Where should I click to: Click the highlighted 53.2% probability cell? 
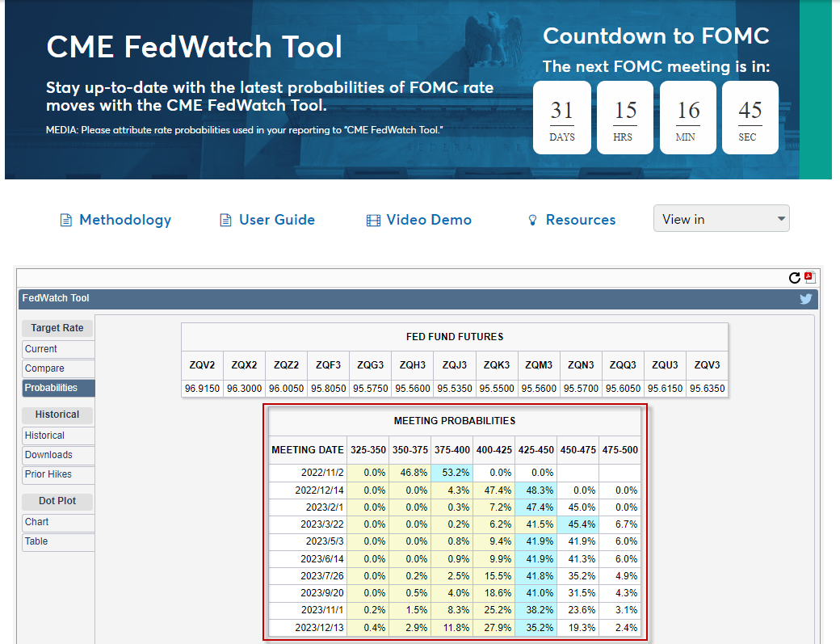(x=452, y=473)
